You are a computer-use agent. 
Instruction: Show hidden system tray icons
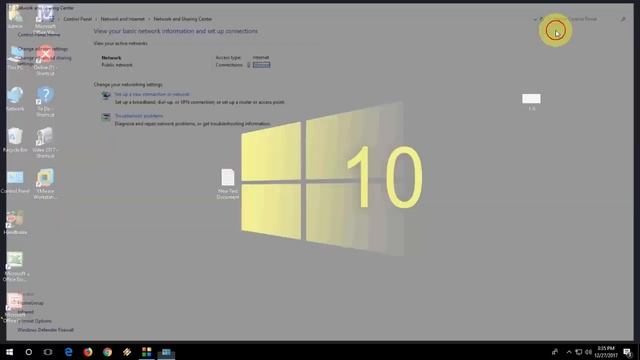point(569,352)
